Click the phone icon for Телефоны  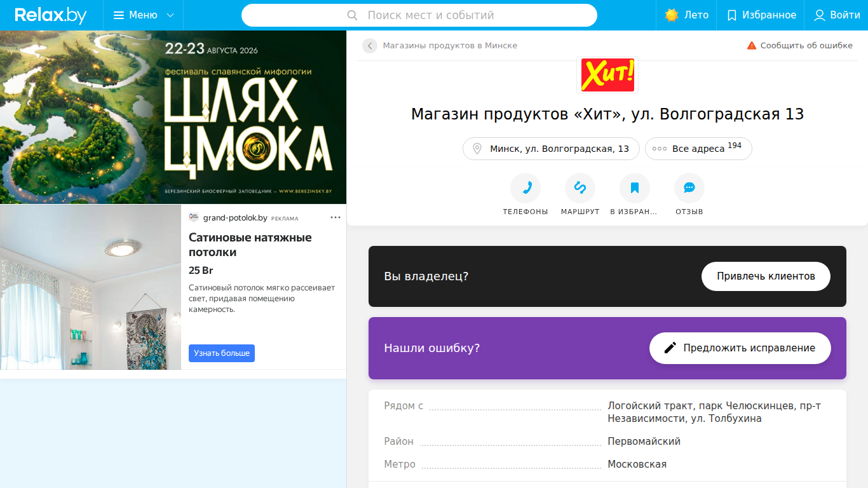(526, 188)
